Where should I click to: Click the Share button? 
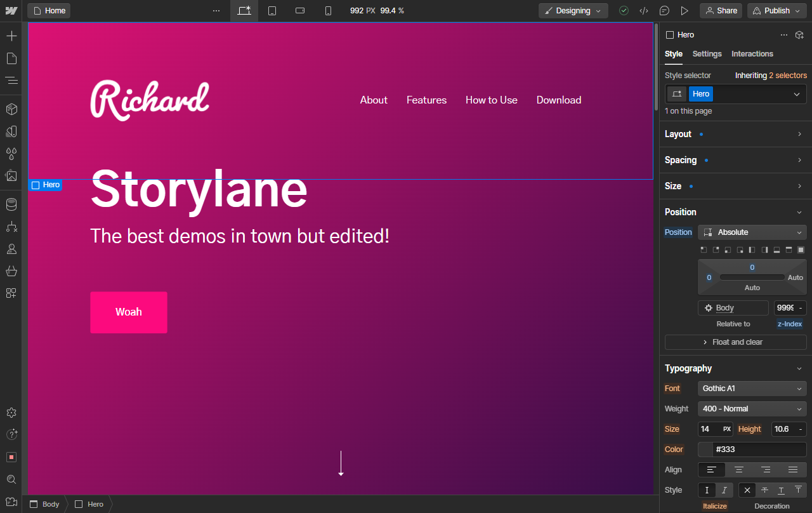click(721, 11)
